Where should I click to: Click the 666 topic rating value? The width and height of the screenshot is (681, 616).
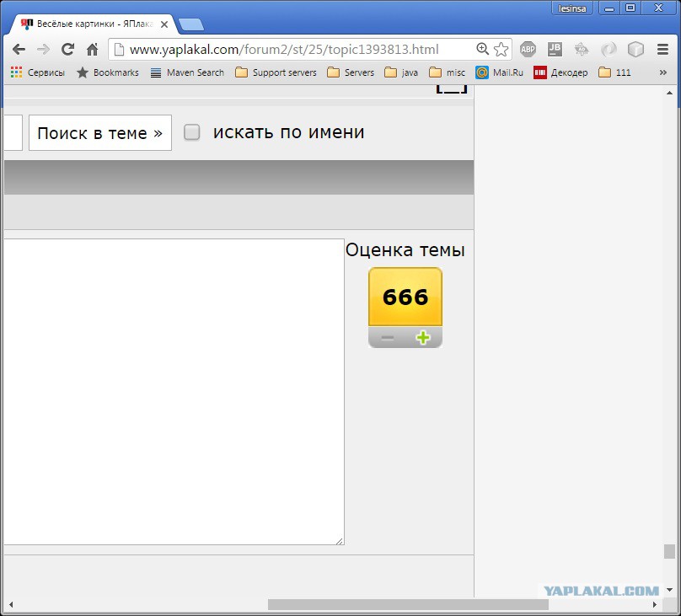click(x=405, y=297)
